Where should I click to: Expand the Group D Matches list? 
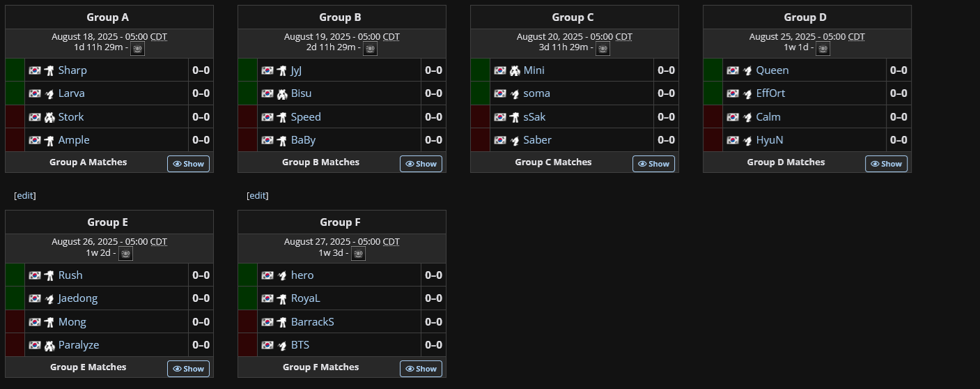pos(886,164)
